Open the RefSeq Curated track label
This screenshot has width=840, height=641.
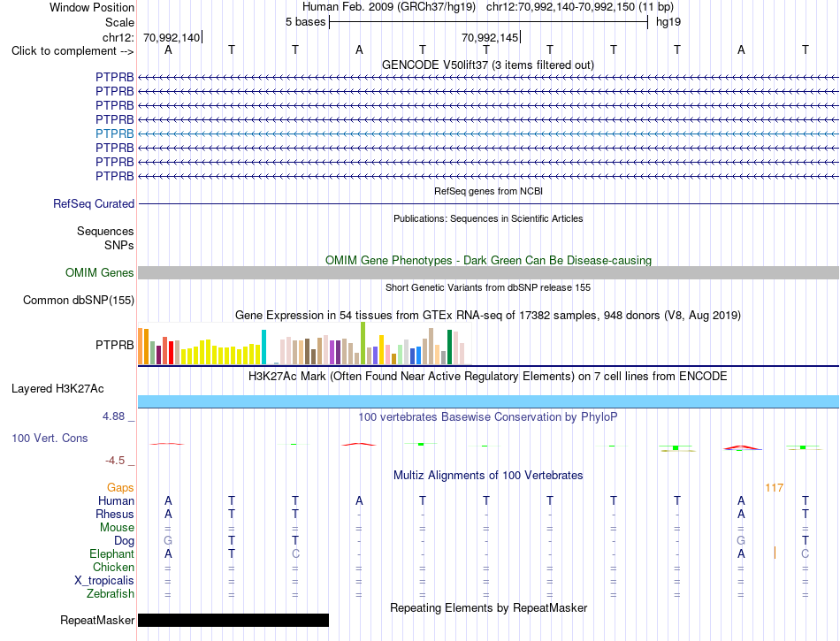coord(94,203)
